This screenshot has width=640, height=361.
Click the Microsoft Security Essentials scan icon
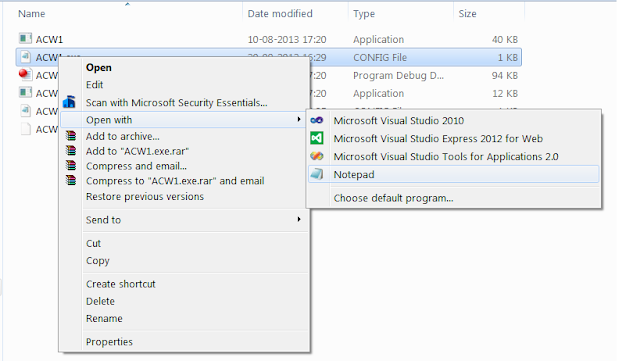tap(69, 102)
